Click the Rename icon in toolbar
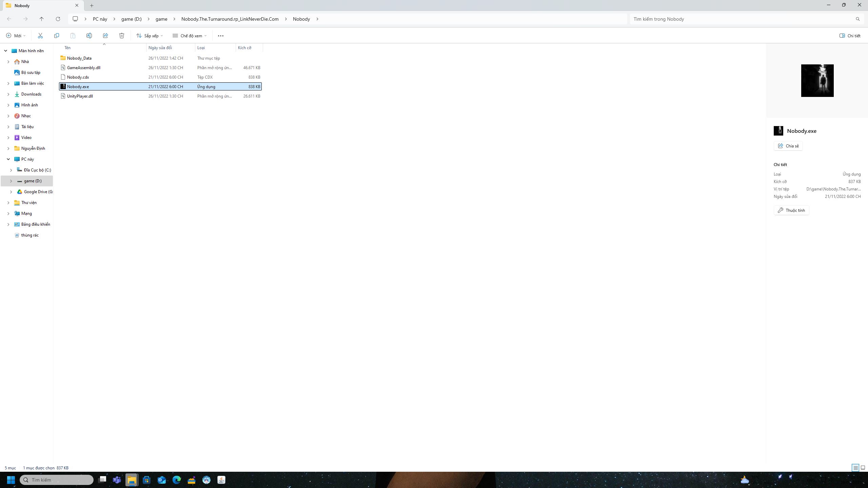 pos(89,36)
